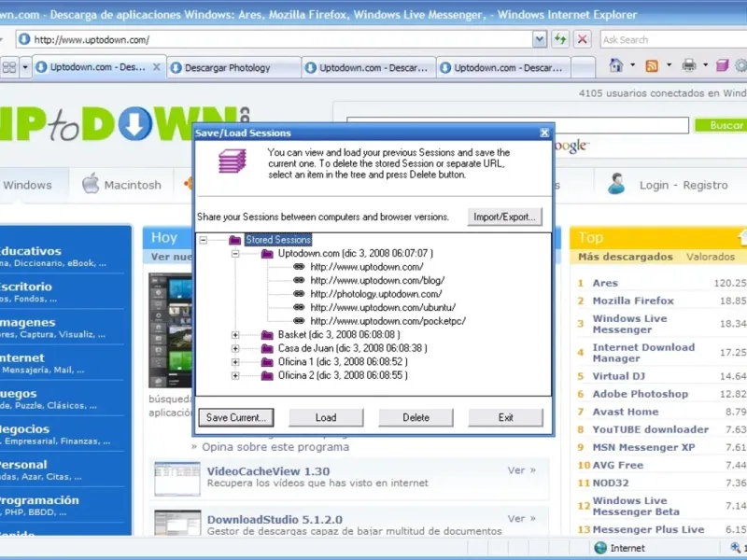Select the Stored Sessions tree label
Viewport: 747px width, 560px height.
pyautogui.click(x=278, y=240)
